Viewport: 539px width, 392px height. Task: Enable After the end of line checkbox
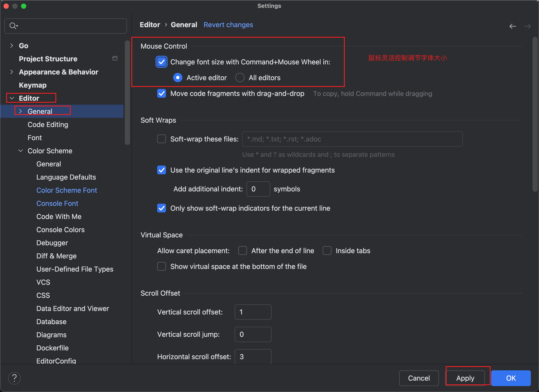[242, 251]
